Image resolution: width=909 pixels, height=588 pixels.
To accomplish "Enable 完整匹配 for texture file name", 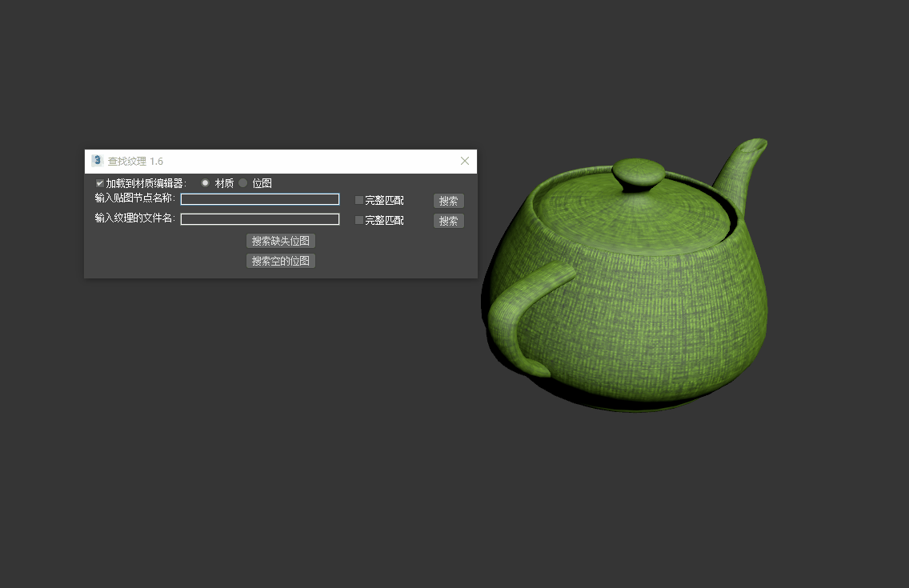I will (358, 220).
